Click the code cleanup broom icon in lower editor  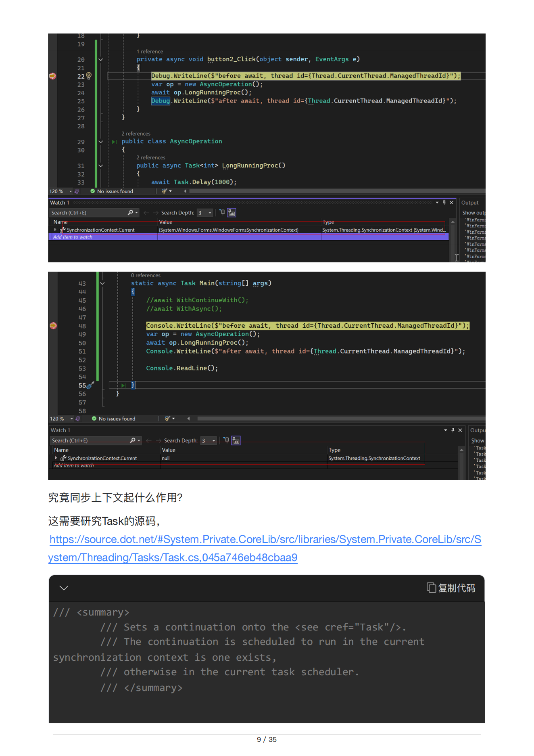167,419
